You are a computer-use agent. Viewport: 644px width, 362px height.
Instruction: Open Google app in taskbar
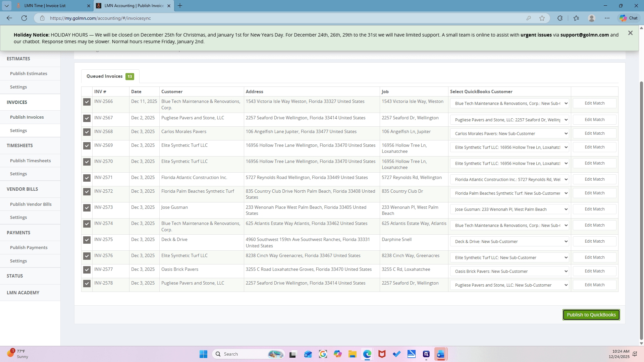[323, 354]
